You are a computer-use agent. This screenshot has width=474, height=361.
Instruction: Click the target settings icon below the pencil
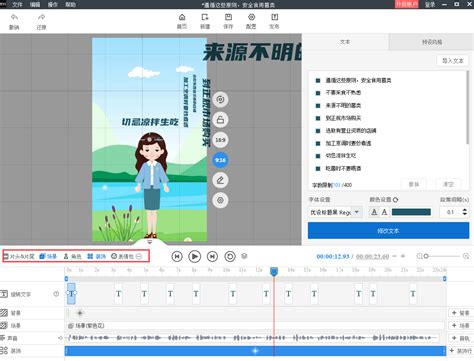(220, 200)
